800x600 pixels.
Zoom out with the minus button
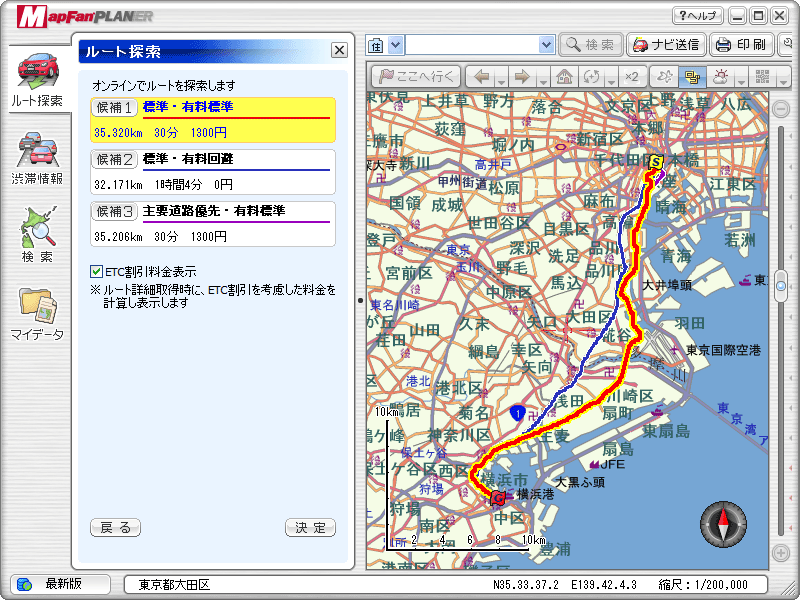point(781,109)
